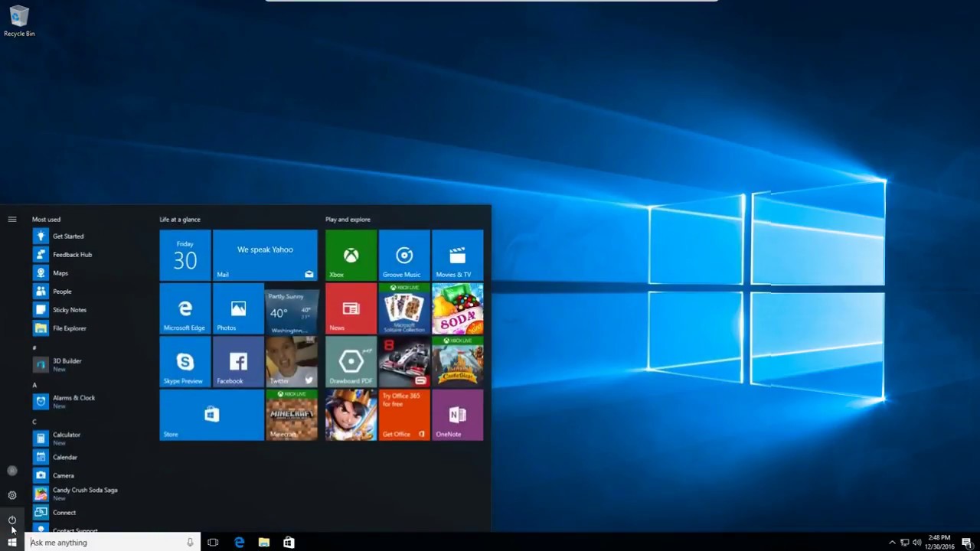The image size is (980, 551).
Task: Click the Friday 30 calendar tile
Action: [185, 255]
